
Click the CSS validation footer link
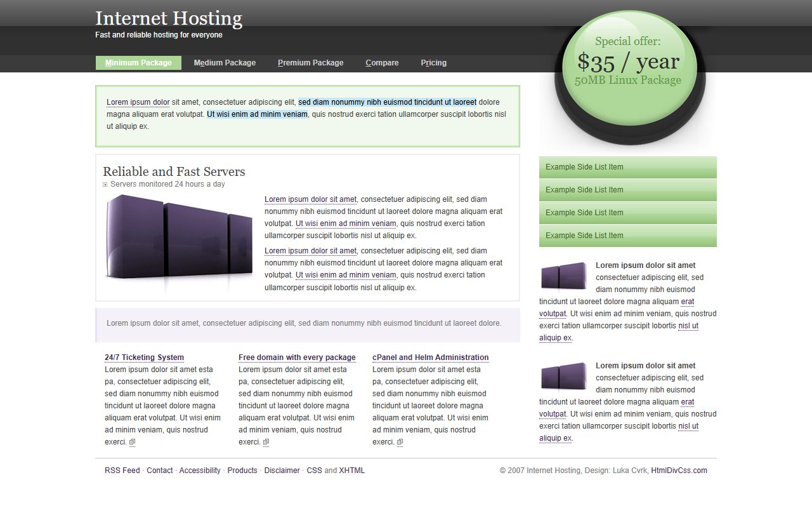tap(314, 471)
